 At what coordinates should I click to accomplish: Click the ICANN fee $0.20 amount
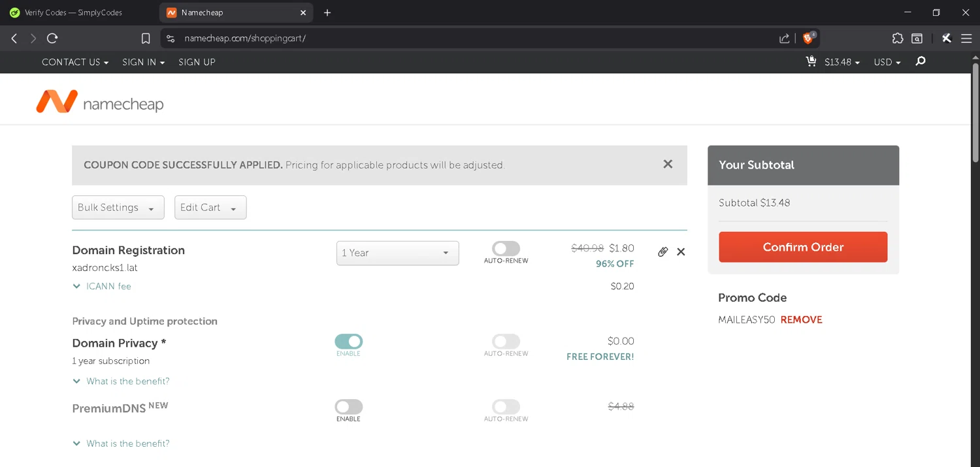pyautogui.click(x=622, y=286)
